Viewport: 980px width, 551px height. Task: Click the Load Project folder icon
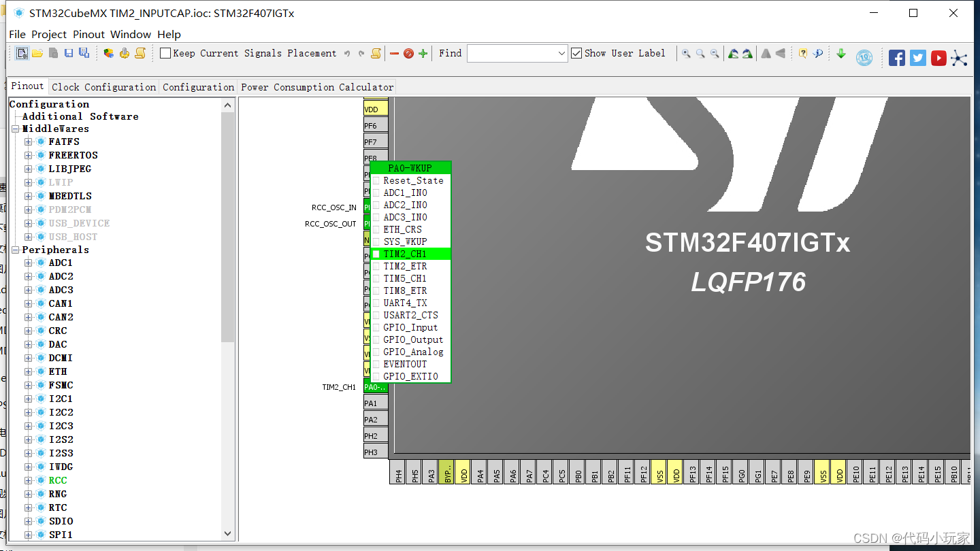pos(37,53)
